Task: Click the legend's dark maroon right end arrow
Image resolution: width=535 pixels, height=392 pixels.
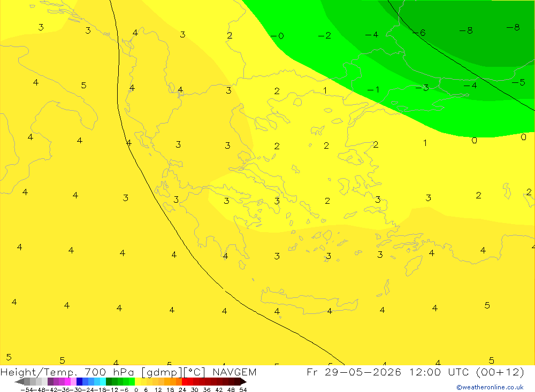Action: click(243, 382)
